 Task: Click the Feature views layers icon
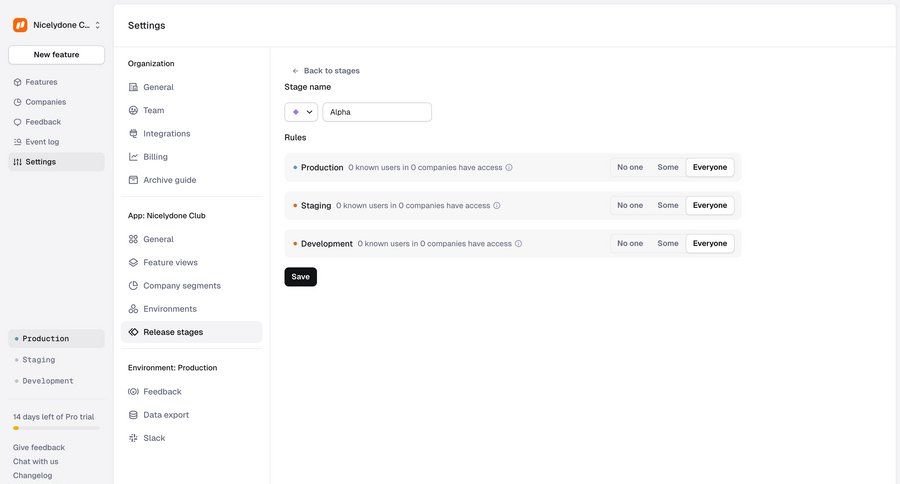click(x=133, y=262)
